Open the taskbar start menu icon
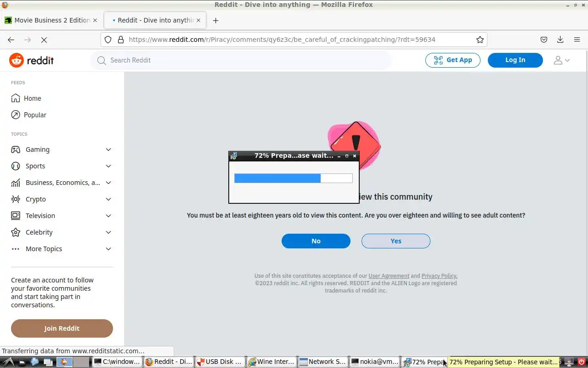 tap(9, 362)
